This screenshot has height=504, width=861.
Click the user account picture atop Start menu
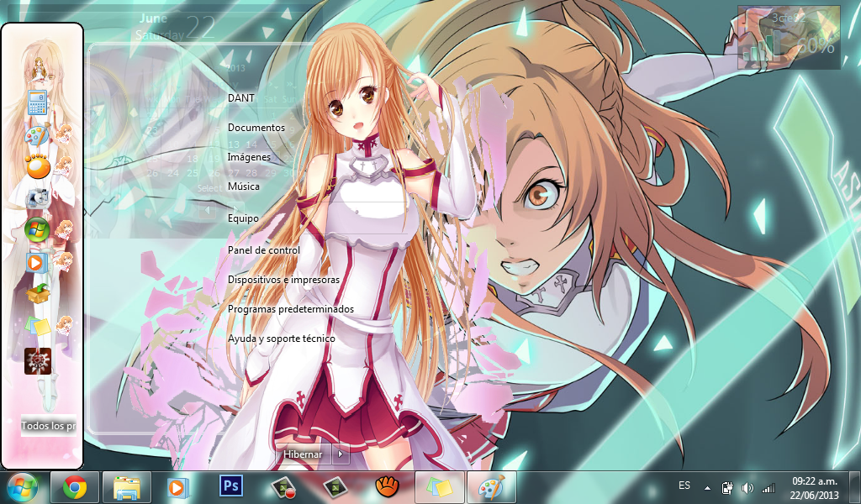(x=38, y=69)
